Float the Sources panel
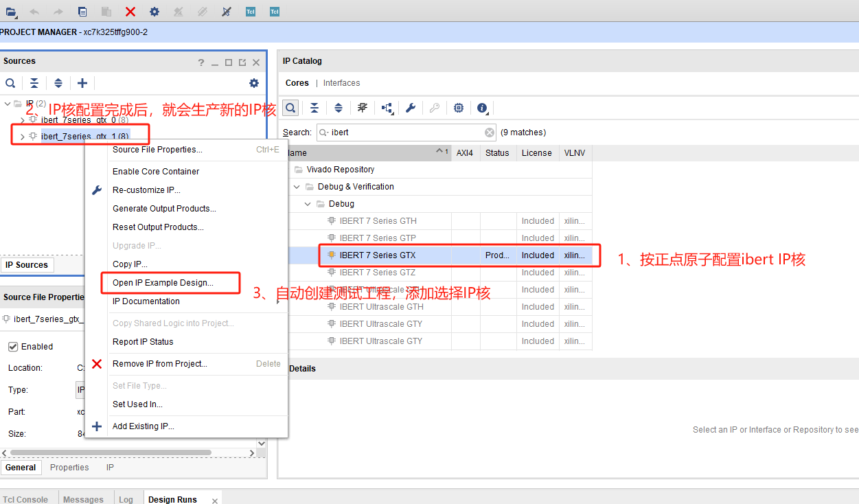The image size is (859, 504). point(242,62)
